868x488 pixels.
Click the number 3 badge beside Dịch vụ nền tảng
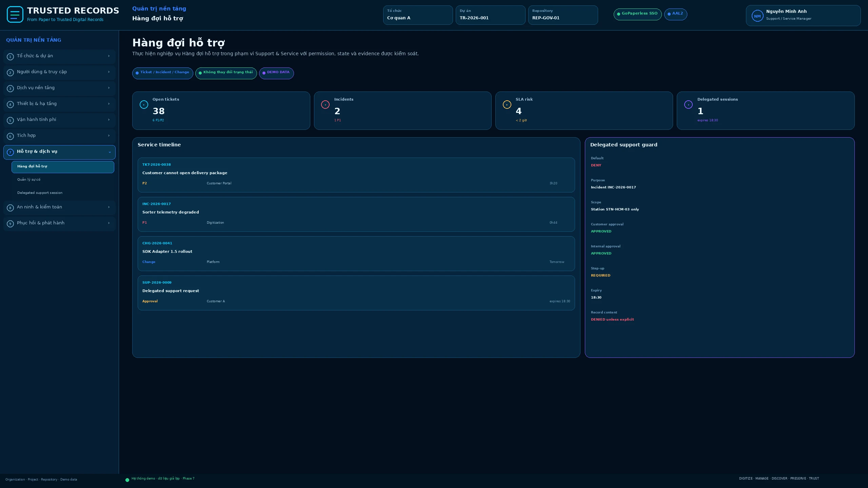pyautogui.click(x=10, y=88)
